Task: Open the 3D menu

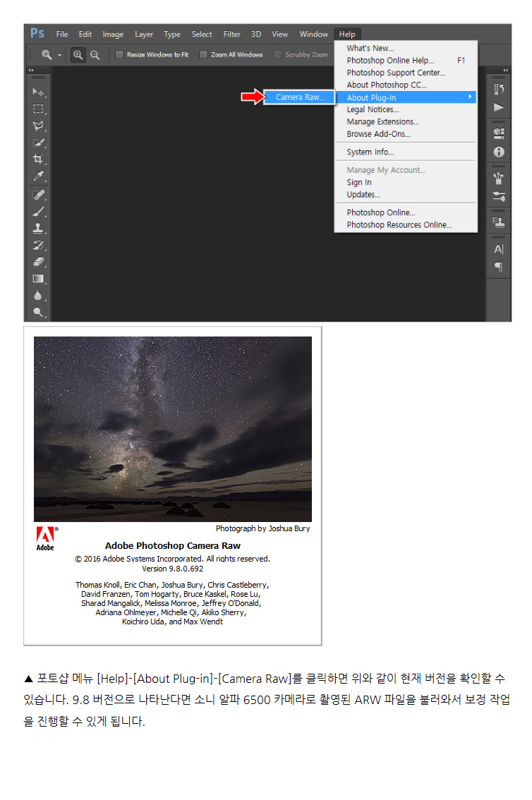Action: coord(256,34)
